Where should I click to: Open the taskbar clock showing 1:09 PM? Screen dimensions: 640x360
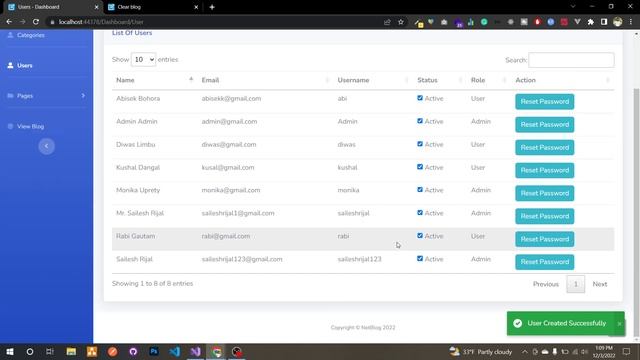point(604,351)
